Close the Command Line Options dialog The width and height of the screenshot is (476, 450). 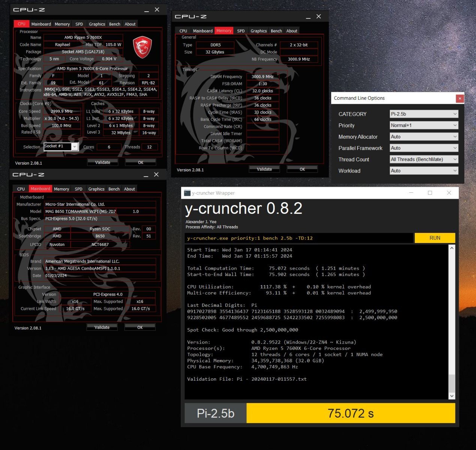460,98
